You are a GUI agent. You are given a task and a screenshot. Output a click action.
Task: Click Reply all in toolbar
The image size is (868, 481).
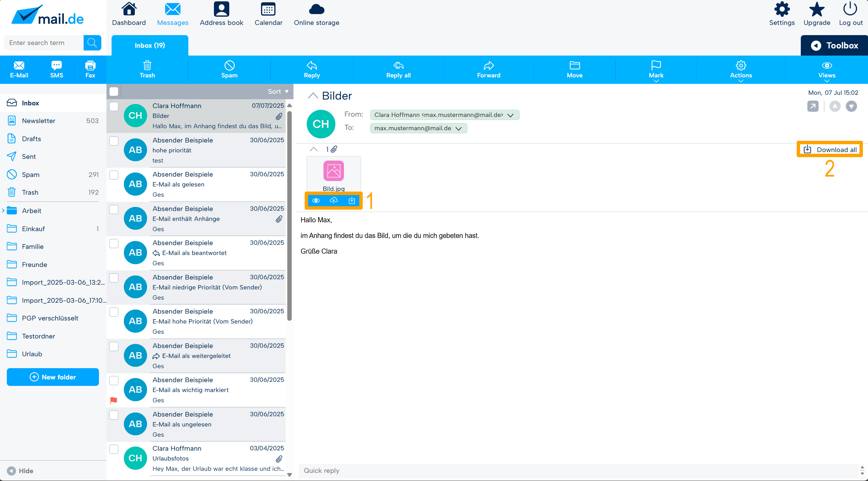[399, 70]
